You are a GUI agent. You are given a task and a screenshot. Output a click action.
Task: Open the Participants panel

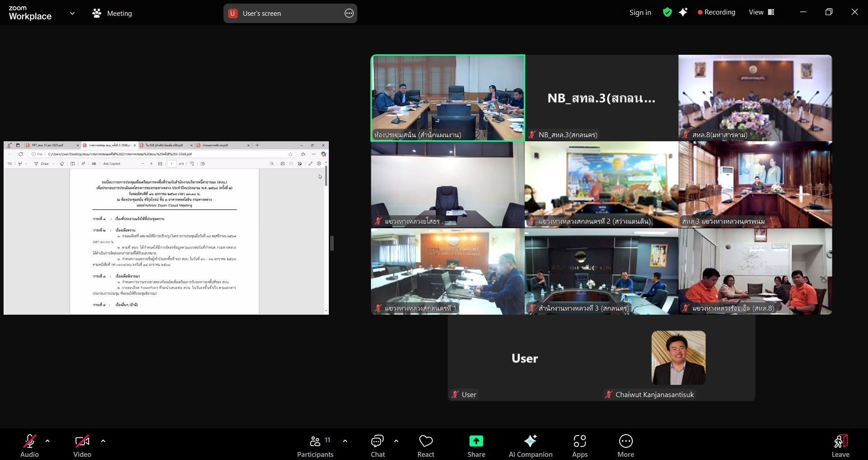315,446
